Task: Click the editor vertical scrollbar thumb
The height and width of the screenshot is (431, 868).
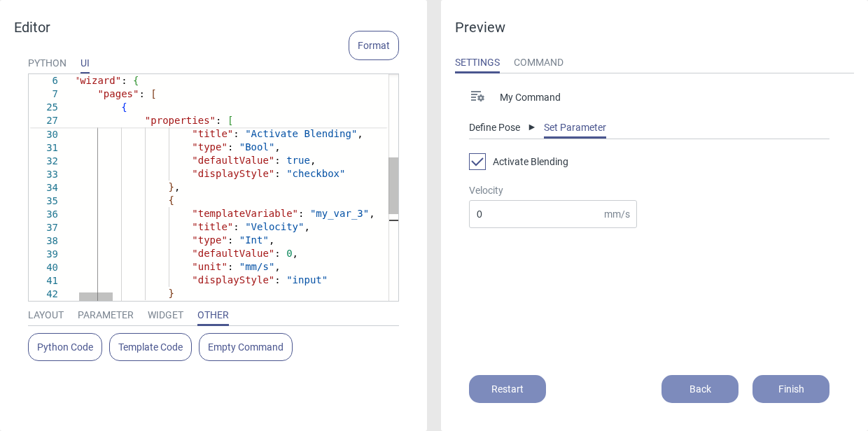Action: coord(393,185)
